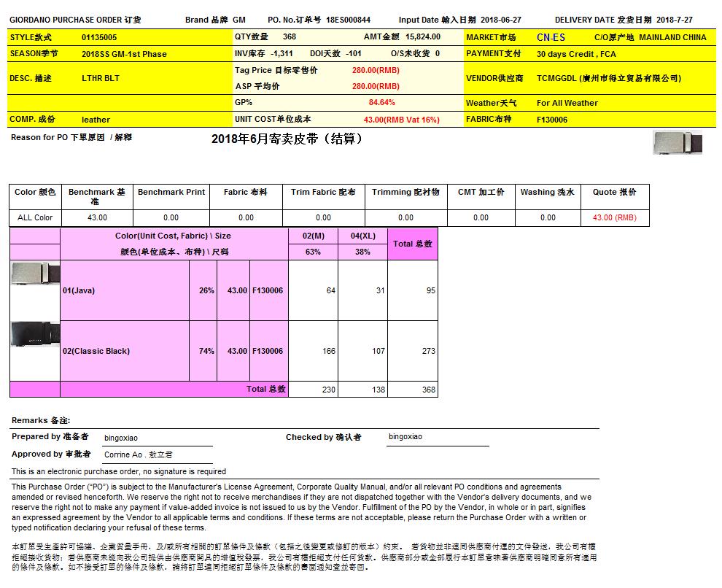Click the Prepared by name field
This screenshot has width=722, height=588.
click(121, 438)
